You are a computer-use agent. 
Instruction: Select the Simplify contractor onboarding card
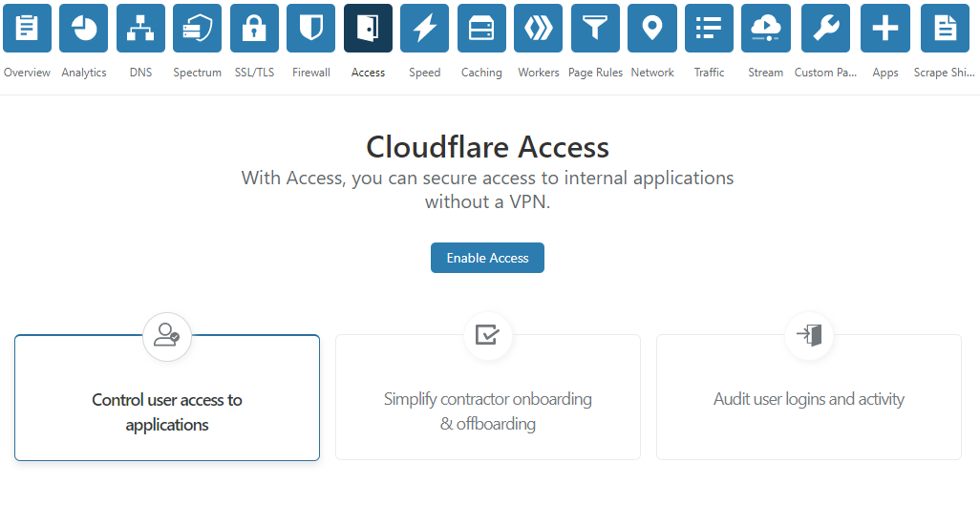click(x=488, y=397)
